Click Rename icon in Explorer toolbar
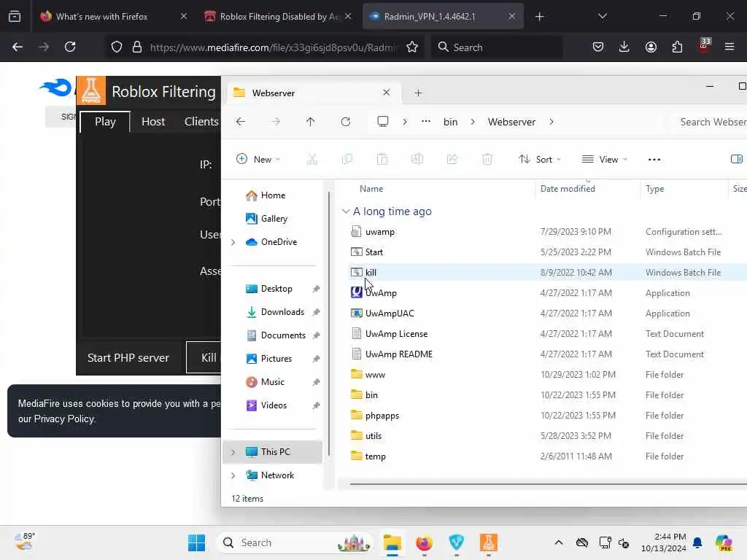Image resolution: width=747 pixels, height=560 pixels. point(417,159)
